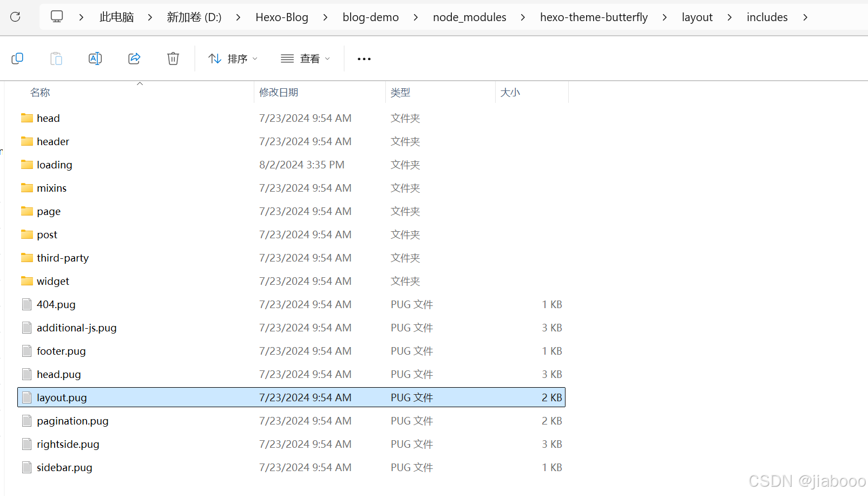Click the refresh icon
This screenshot has width=868, height=496.
[x=15, y=17]
